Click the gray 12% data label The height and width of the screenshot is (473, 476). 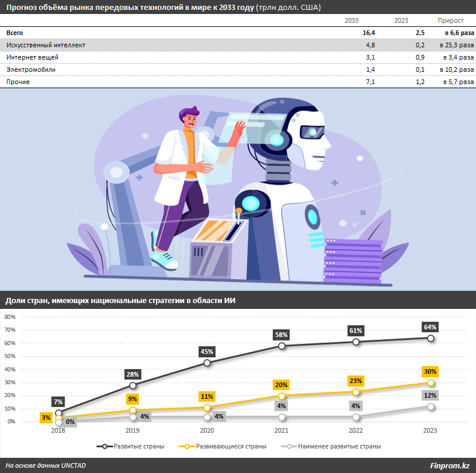430,395
